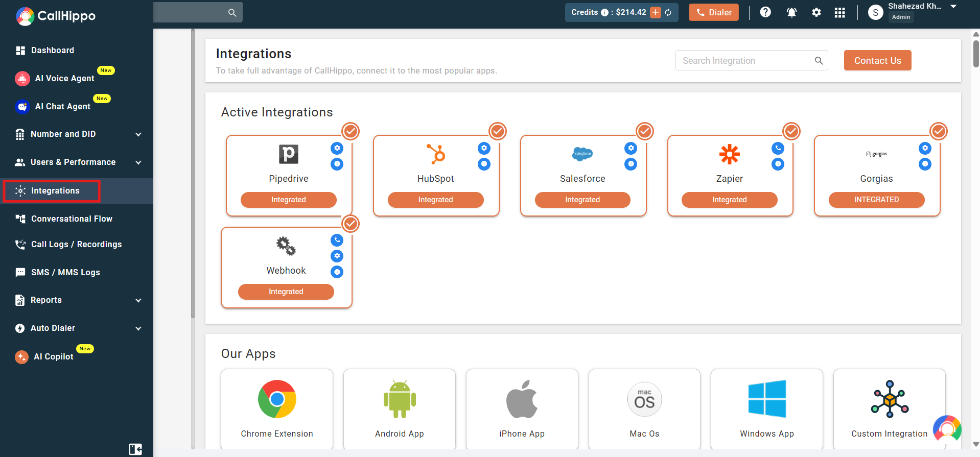The height and width of the screenshot is (457, 980).
Task: Open HubSpot integration settings gear
Action: [484, 148]
